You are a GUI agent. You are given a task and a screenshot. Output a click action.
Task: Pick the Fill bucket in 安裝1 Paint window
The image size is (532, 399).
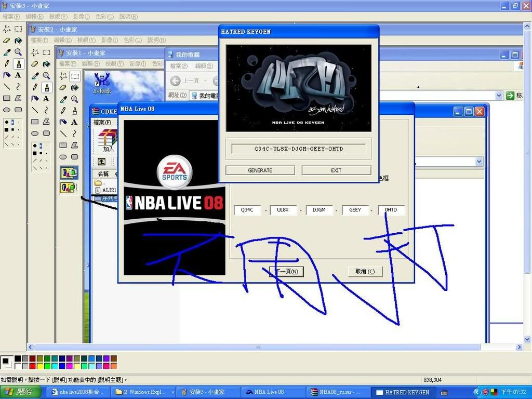(x=75, y=87)
